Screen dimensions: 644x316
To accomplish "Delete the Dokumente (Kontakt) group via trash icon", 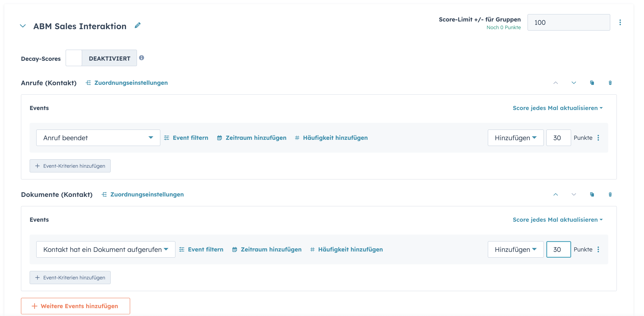I will [610, 194].
